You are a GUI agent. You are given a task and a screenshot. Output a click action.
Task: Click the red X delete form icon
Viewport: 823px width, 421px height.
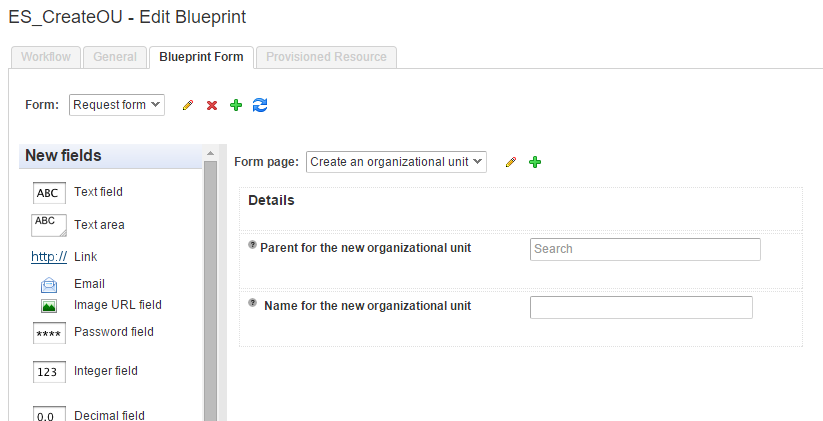[x=212, y=105]
